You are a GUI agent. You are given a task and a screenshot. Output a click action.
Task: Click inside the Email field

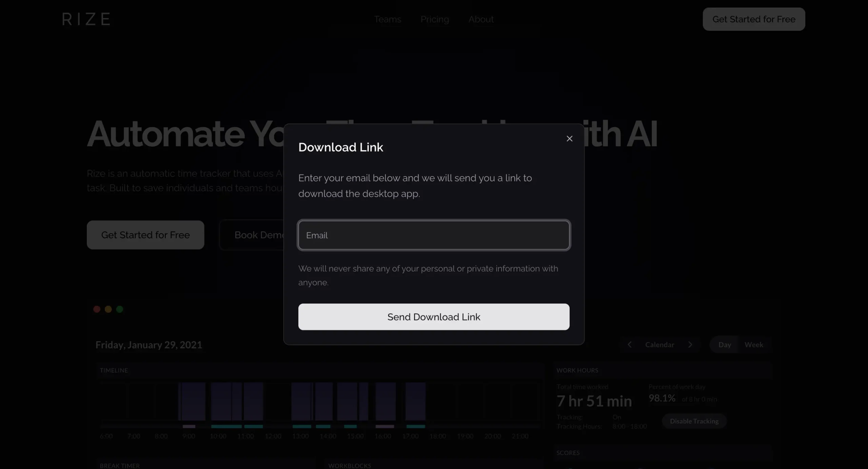point(434,235)
